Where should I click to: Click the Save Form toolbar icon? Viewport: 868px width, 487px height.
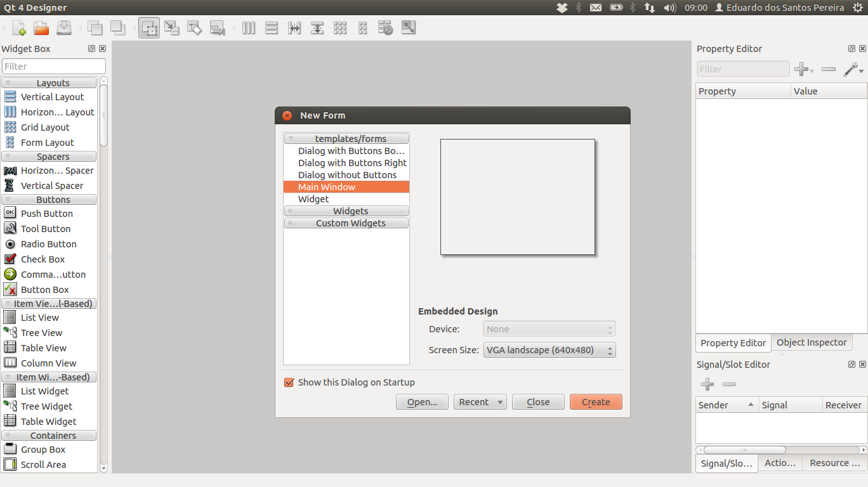(63, 27)
